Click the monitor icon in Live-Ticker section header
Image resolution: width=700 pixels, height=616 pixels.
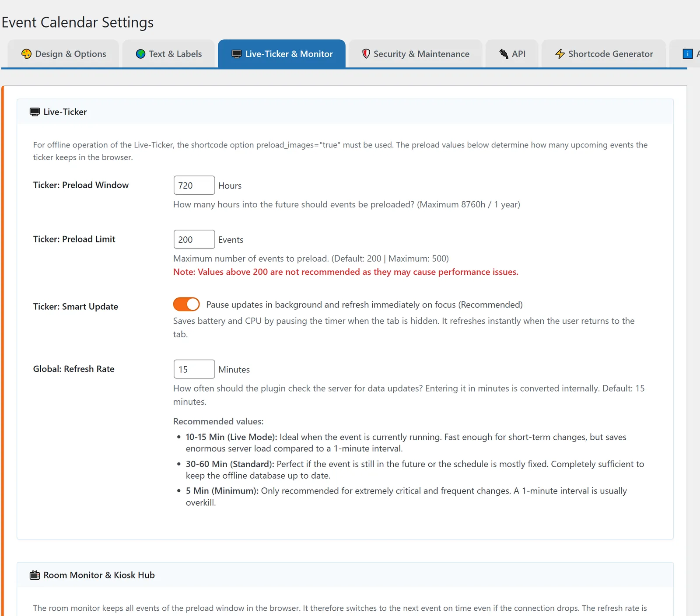click(x=35, y=112)
